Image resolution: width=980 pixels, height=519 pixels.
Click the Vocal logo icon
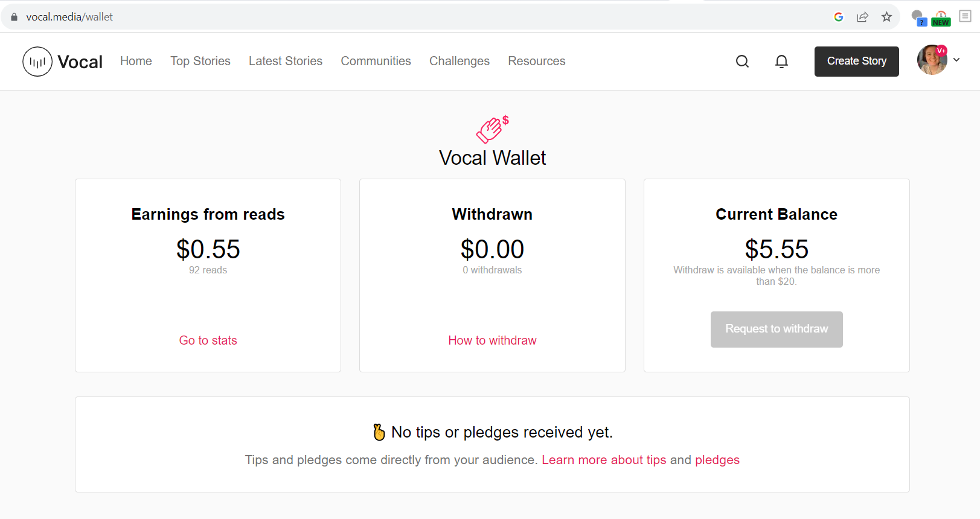37,62
